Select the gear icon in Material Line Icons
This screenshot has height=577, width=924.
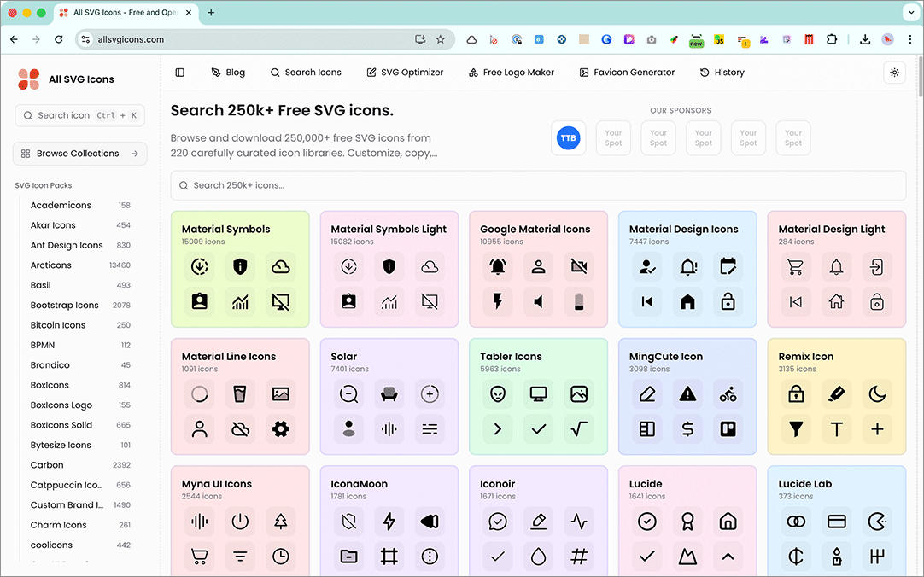pos(280,429)
